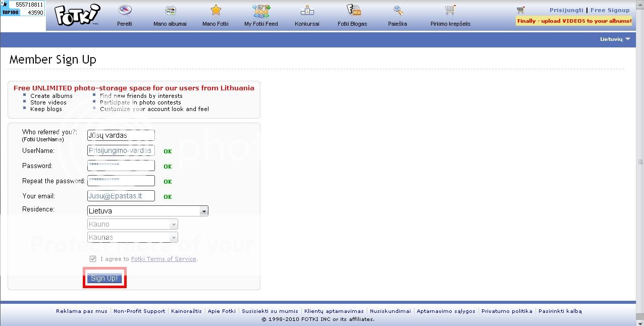The width and height of the screenshot is (644, 326).
Task: Select the Paieška menu label
Action: click(x=398, y=24)
